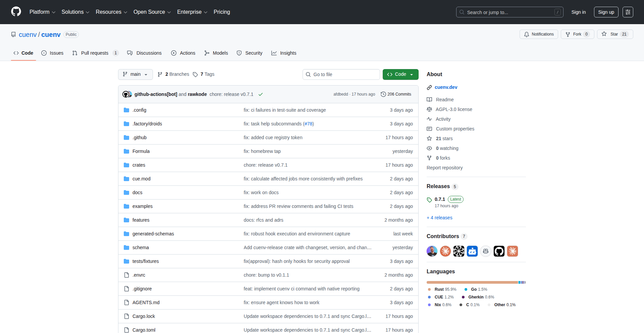Click the 0.7.1 release tag icon

pos(429,200)
